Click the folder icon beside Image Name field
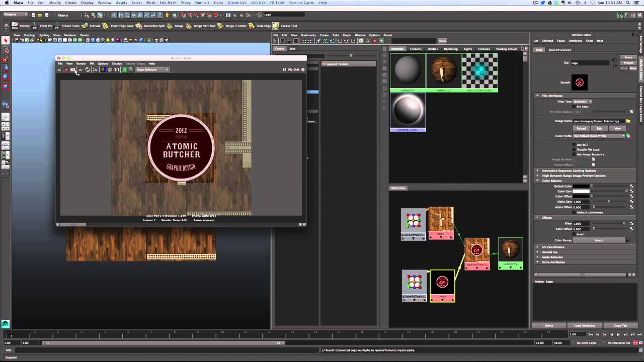644x362 pixels. [x=628, y=121]
